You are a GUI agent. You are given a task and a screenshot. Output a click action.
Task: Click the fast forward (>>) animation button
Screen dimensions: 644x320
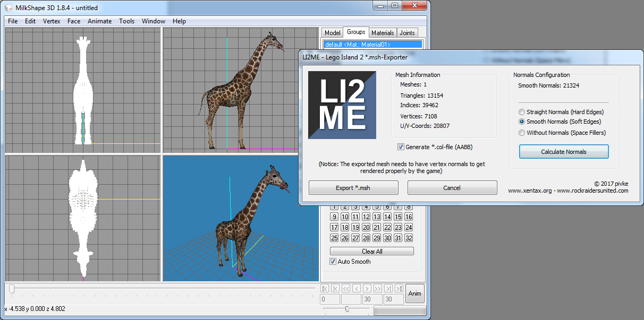pyautogui.click(x=378, y=288)
